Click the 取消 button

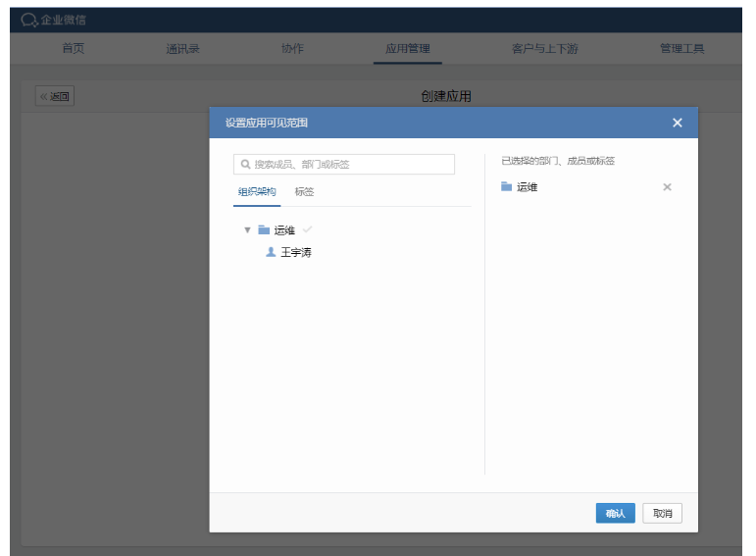pos(662,513)
